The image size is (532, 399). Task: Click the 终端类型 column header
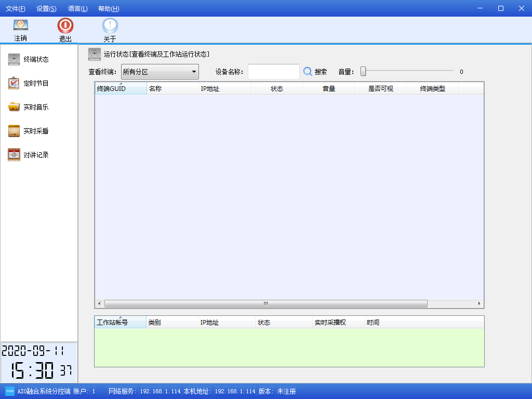[432, 88]
